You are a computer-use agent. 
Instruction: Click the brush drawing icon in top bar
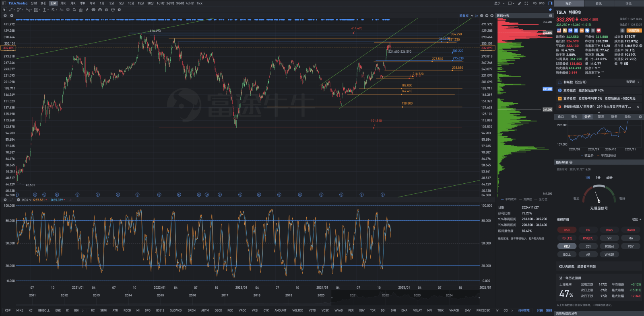519,3
